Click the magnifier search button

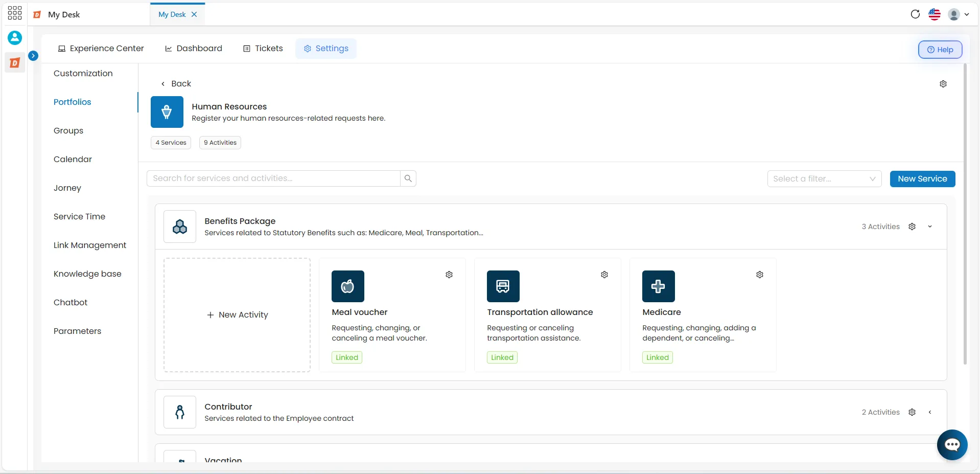pos(408,178)
